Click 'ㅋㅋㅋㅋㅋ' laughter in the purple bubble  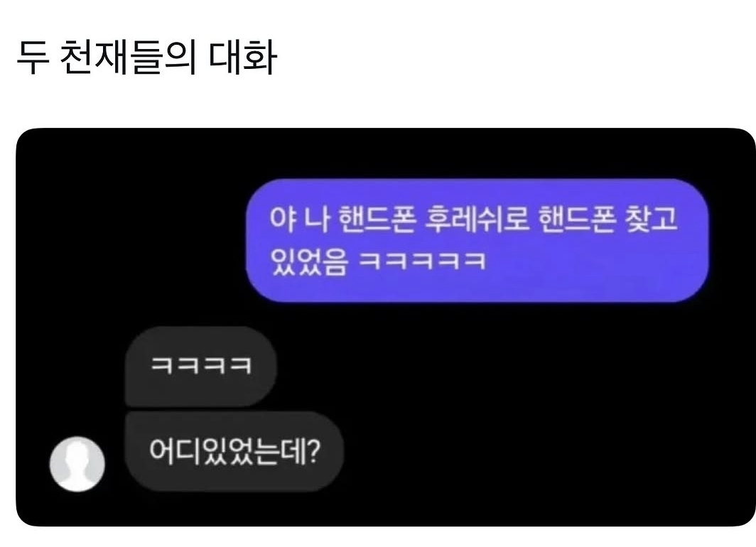pos(423,261)
